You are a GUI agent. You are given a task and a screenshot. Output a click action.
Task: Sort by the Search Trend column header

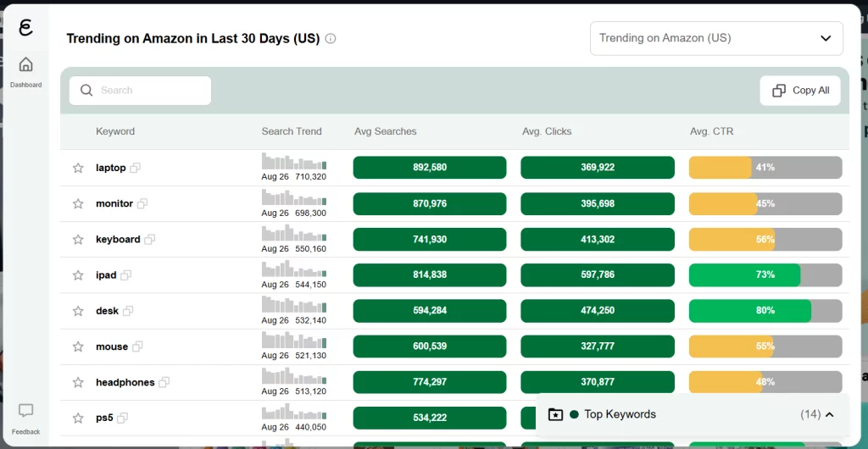point(292,131)
